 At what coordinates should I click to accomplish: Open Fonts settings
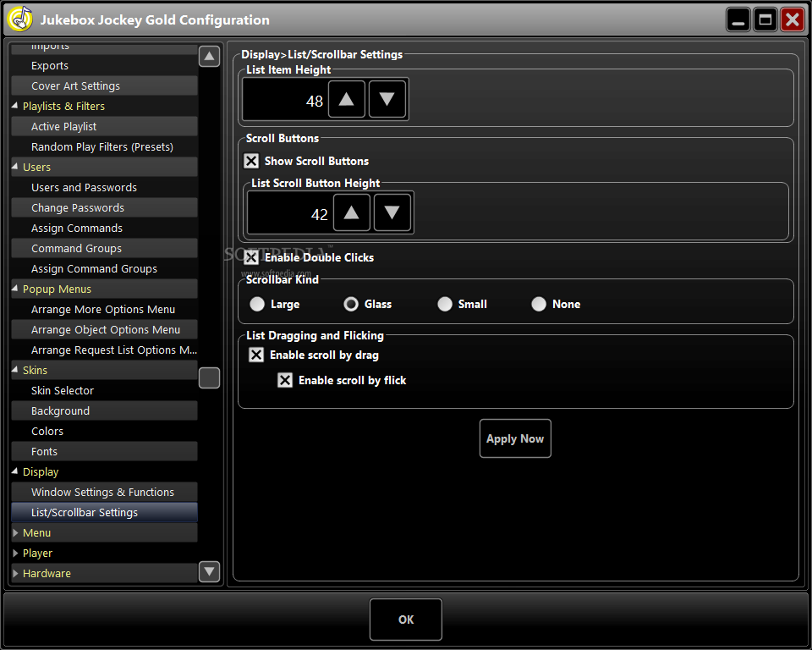104,451
